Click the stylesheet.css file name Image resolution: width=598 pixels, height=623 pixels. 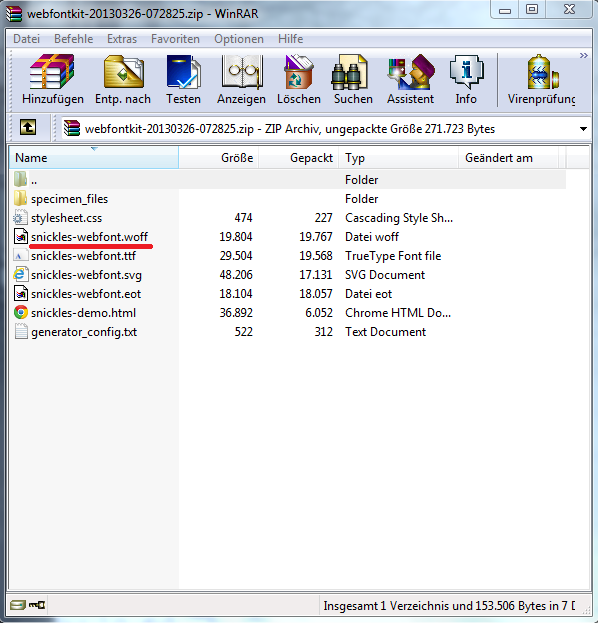click(66, 218)
